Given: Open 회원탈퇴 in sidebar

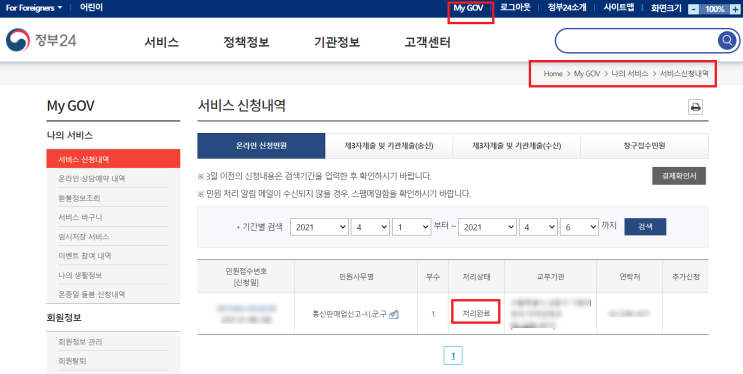Looking at the screenshot, I should click(x=72, y=361).
